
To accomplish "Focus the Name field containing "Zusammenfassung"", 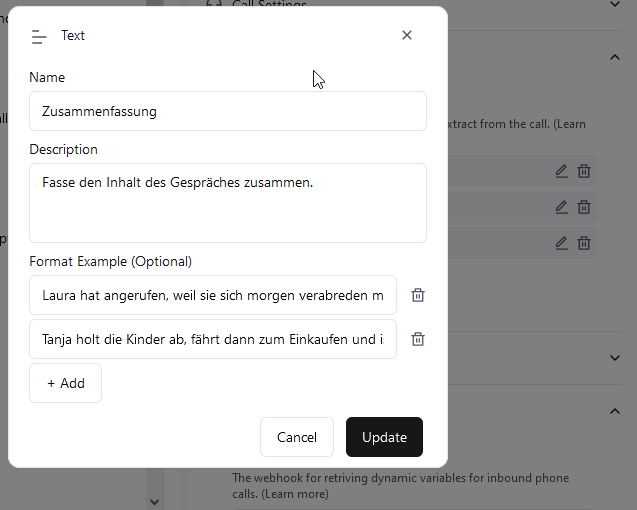I will 228,111.
